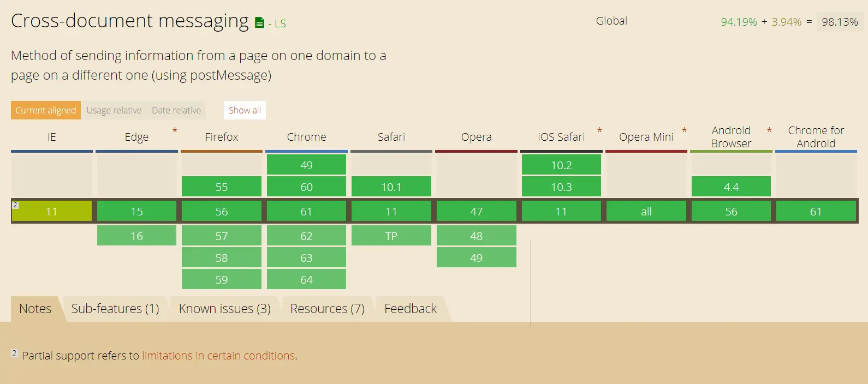Click the asterisk beside iOS Safari
The width and height of the screenshot is (868, 384).
(599, 131)
